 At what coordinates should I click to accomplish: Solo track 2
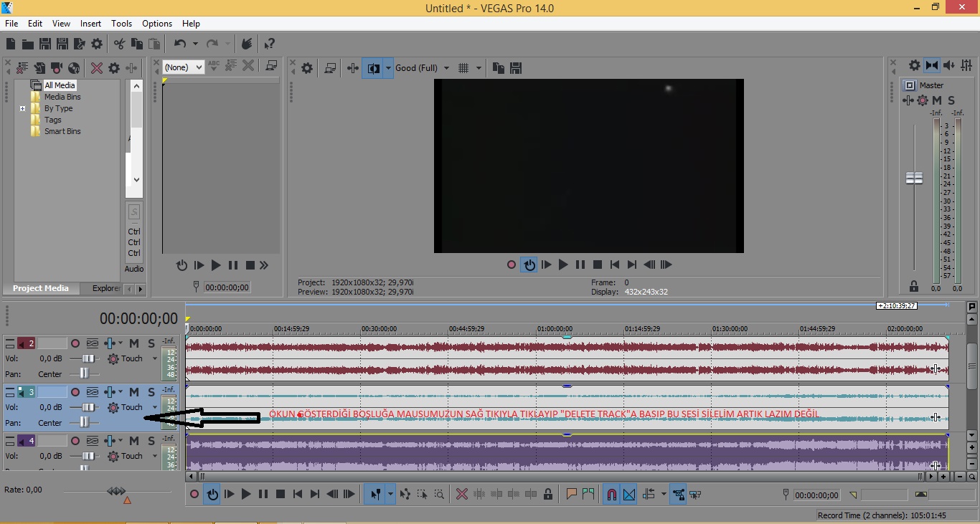(x=151, y=343)
